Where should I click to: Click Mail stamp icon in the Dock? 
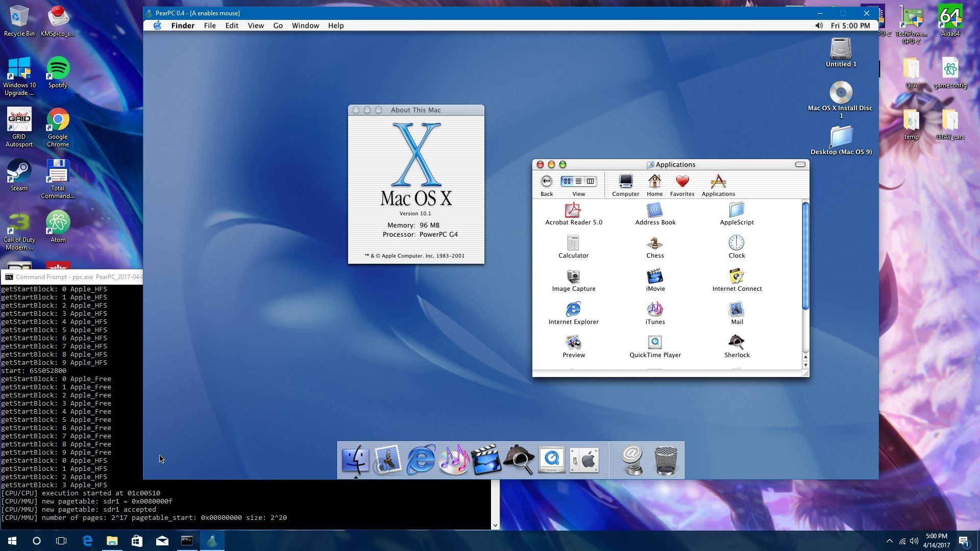tap(388, 460)
